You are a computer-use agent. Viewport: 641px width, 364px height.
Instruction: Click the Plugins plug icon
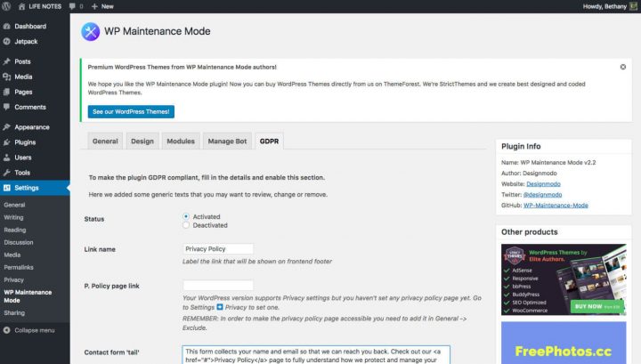click(x=6, y=142)
